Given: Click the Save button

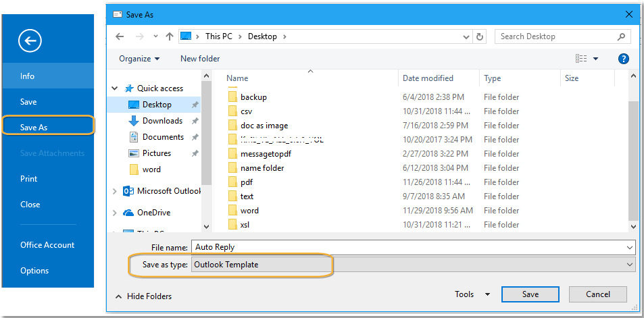Looking at the screenshot, I should pos(530,294).
